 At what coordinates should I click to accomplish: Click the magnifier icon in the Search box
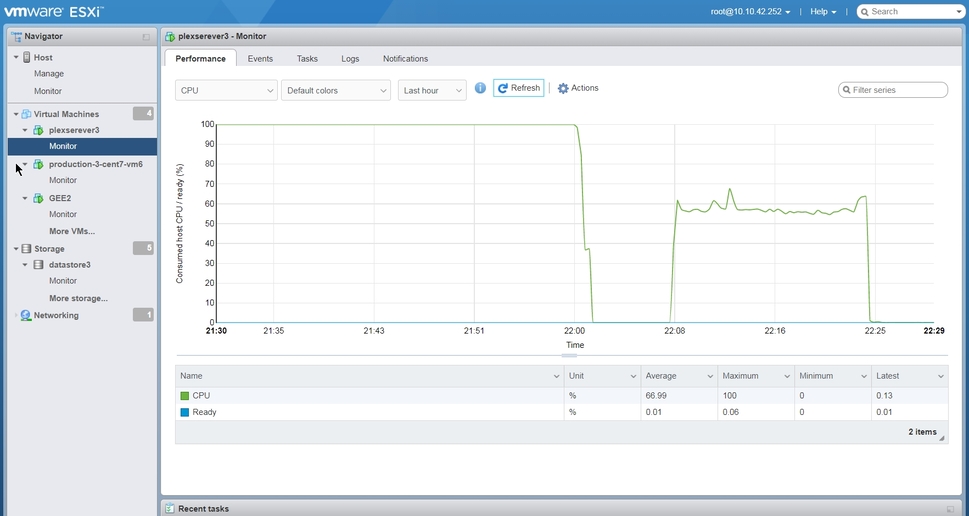865,12
